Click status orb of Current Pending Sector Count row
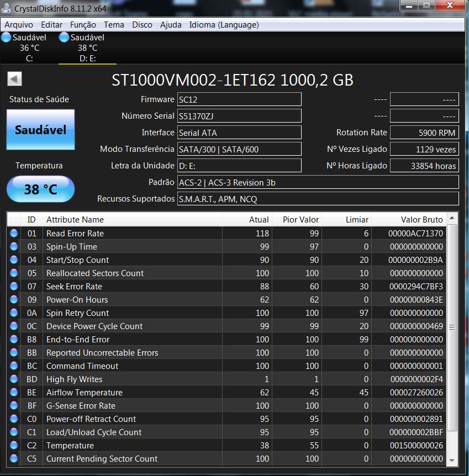This screenshot has height=476, width=469. [14, 458]
